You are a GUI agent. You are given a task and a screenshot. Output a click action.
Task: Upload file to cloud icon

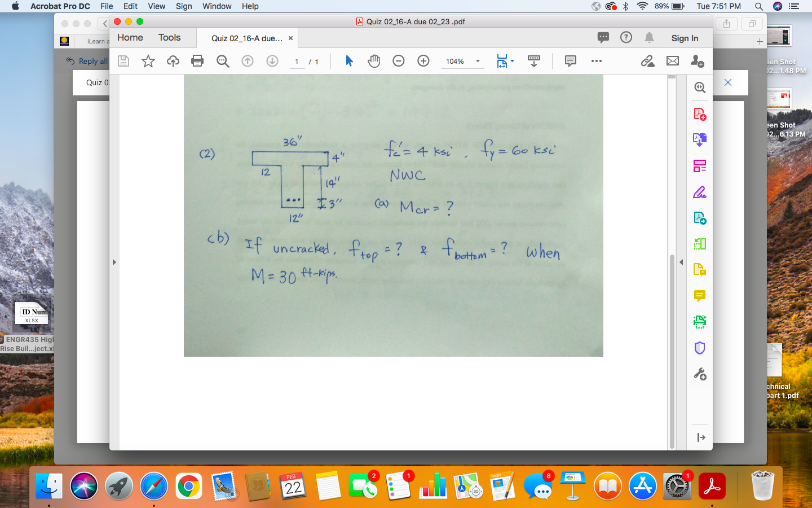point(173,61)
